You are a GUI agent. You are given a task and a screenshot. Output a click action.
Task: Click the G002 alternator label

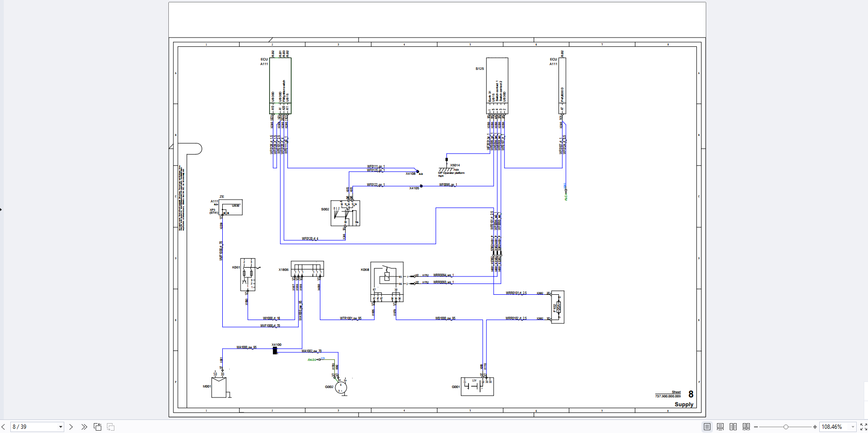(329, 387)
